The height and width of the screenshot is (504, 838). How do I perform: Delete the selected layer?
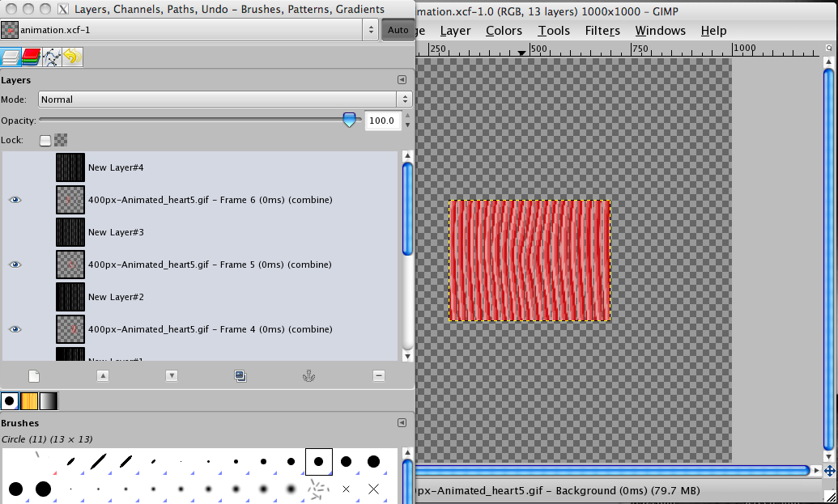point(378,375)
